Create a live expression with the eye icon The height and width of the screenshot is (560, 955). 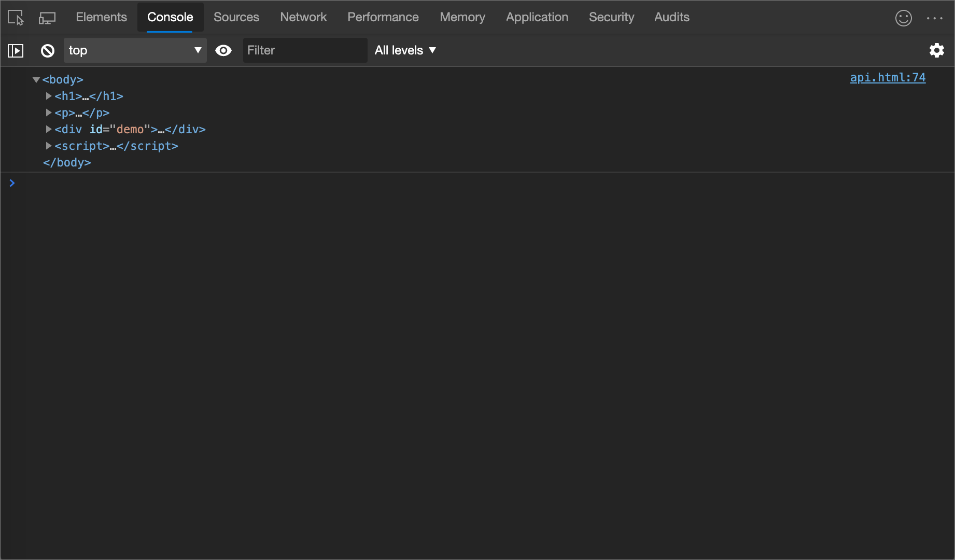pos(223,50)
